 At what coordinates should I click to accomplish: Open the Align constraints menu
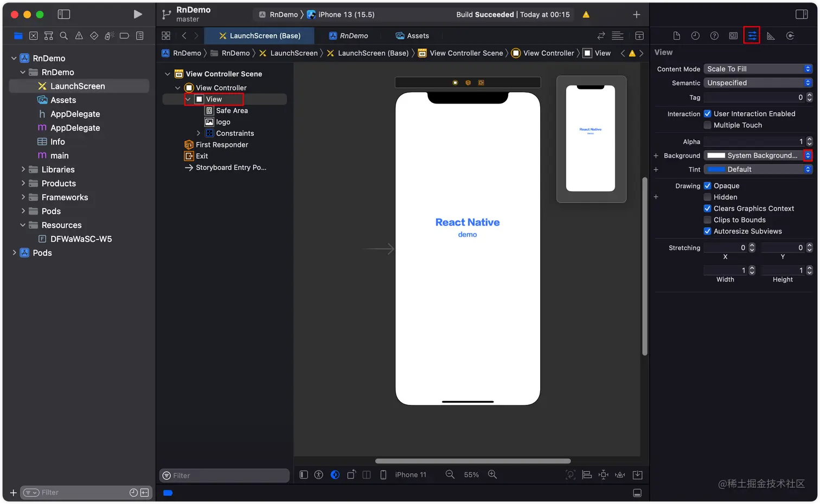click(587, 475)
